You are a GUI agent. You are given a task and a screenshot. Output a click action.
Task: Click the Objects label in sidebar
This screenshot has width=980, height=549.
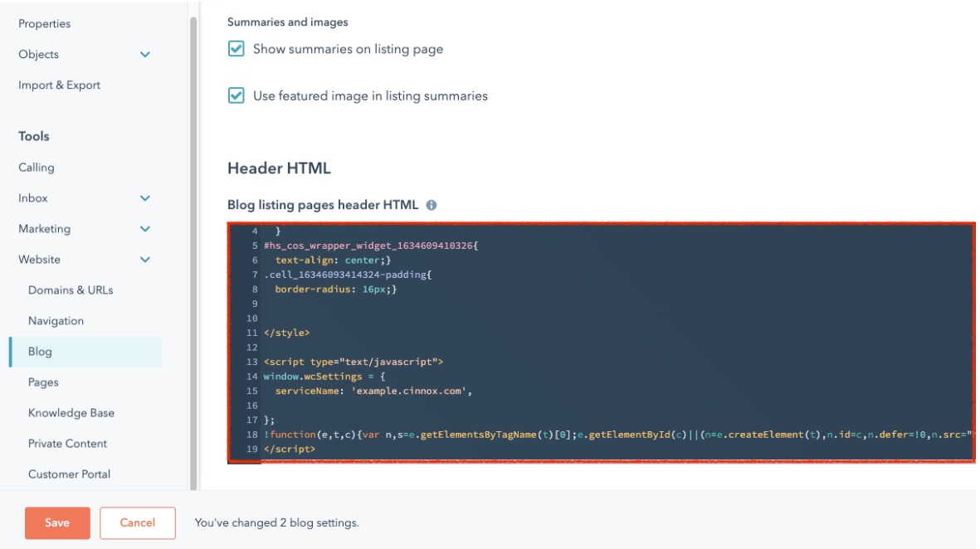click(39, 55)
